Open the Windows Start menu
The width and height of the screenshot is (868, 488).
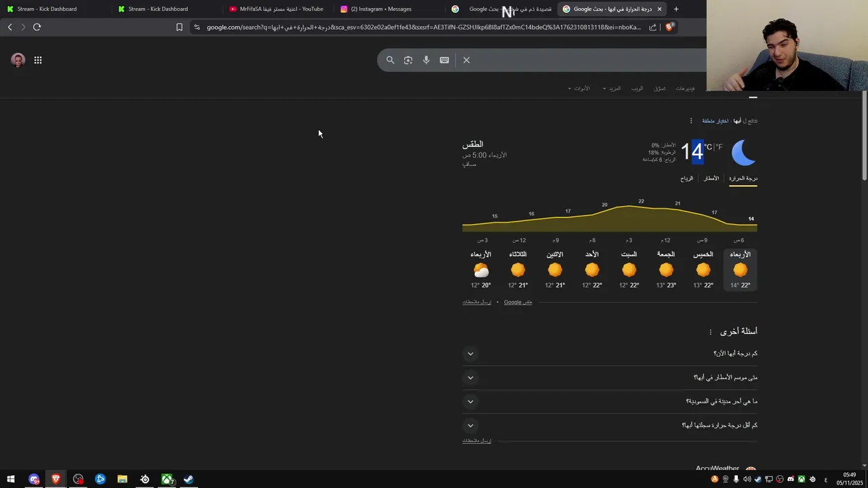pyautogui.click(x=11, y=479)
